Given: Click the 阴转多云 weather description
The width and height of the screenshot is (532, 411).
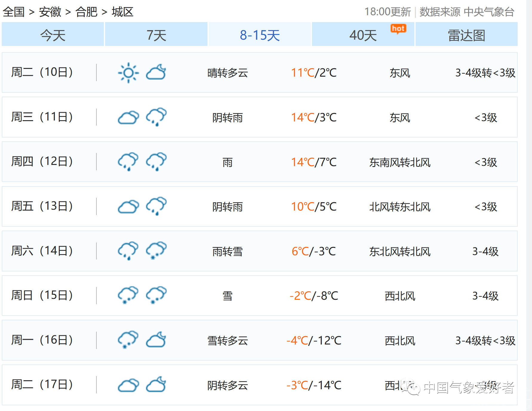Looking at the screenshot, I should (x=228, y=385).
